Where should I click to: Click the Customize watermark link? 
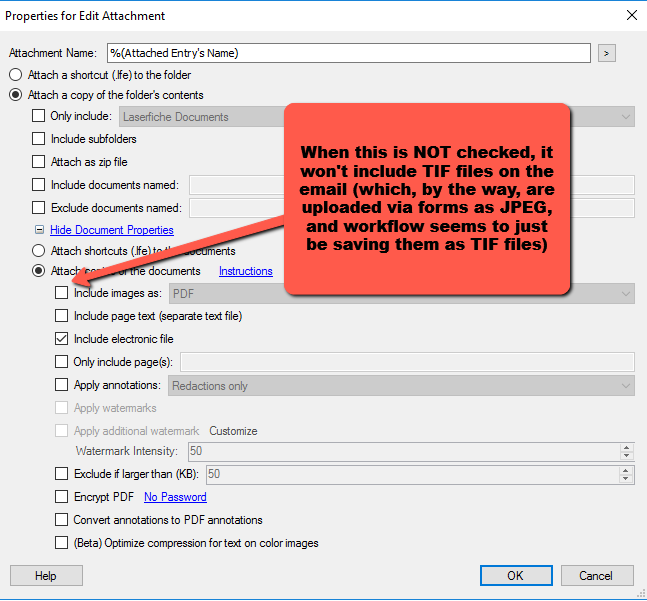pyautogui.click(x=233, y=431)
